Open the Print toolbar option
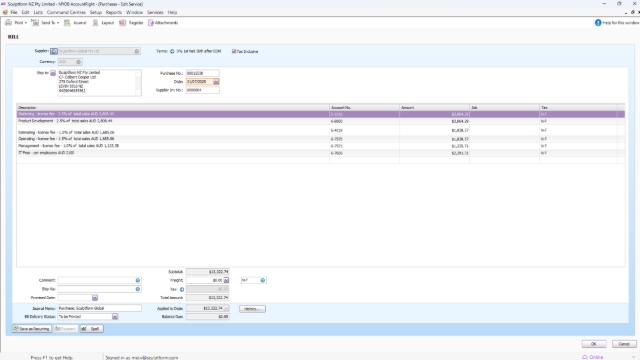This screenshot has width=640, height=360. click(x=16, y=23)
